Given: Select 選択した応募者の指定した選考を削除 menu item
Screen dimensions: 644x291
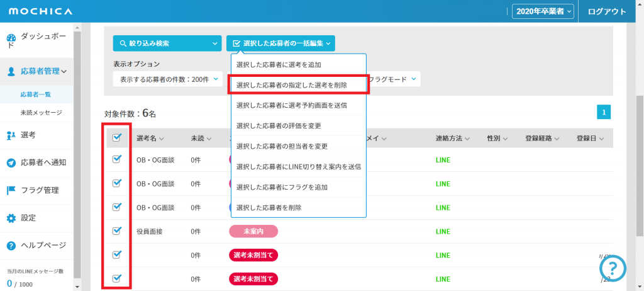Looking at the screenshot, I should 298,84.
